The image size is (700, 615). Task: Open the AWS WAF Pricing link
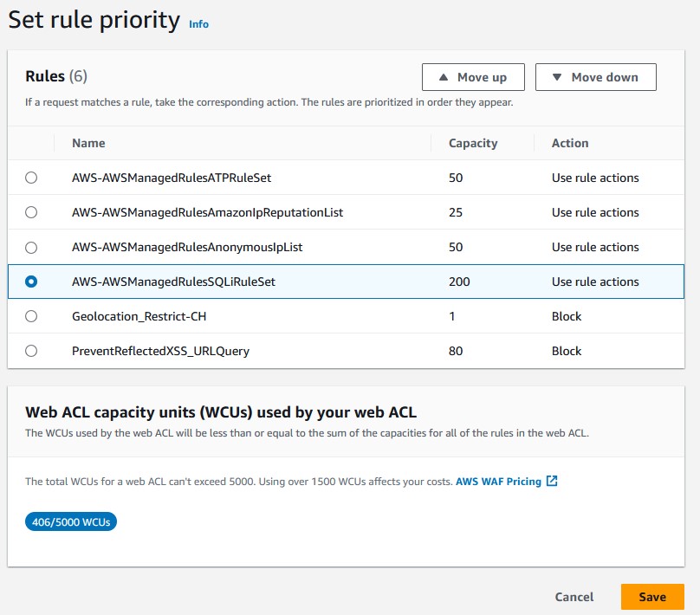[x=498, y=482]
